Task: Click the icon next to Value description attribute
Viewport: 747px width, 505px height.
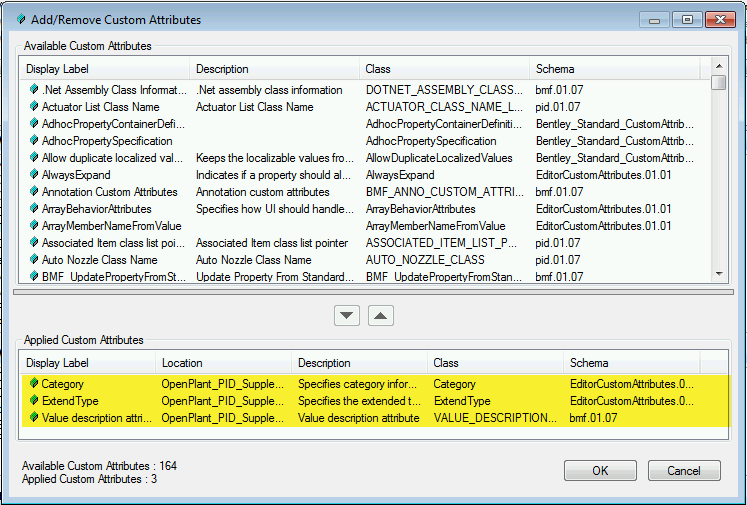Action: click(x=34, y=417)
